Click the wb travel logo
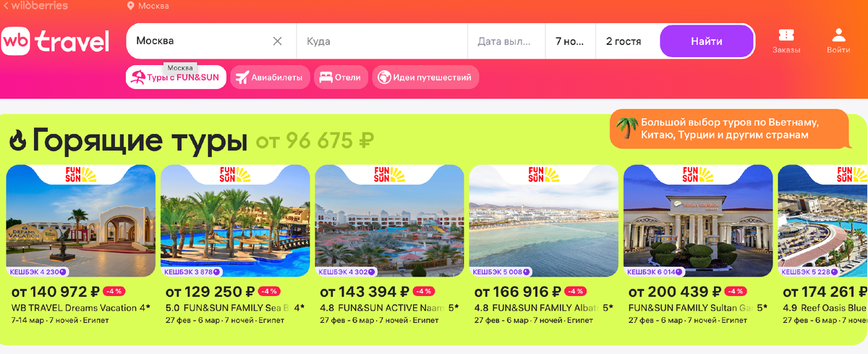The height and width of the screenshot is (354, 868). click(x=55, y=41)
